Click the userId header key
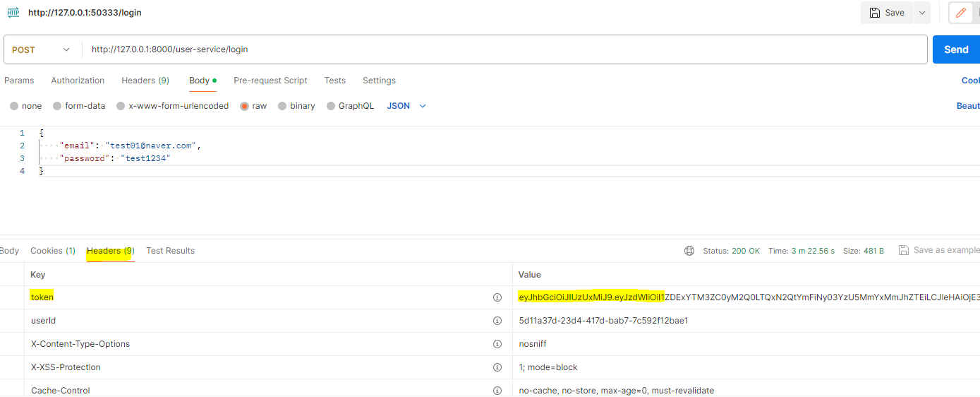This screenshot has height=397, width=980. click(x=44, y=321)
